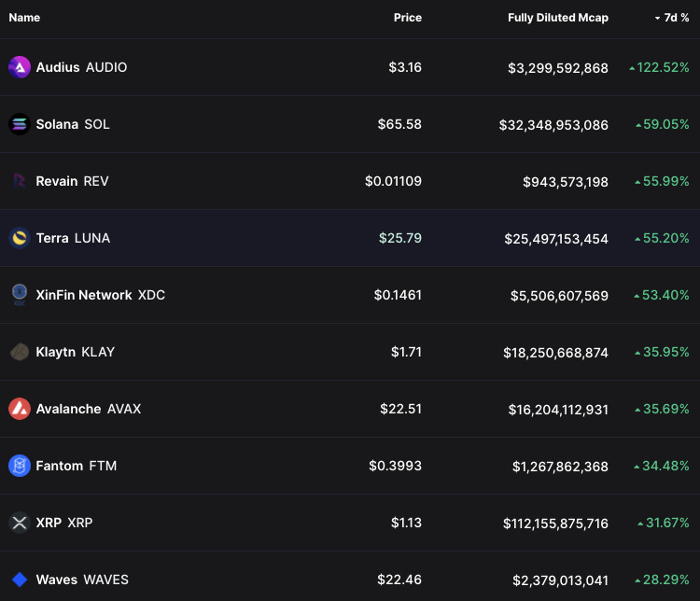
Task: Select market cap $2,379,013,041
Action: tap(560, 580)
